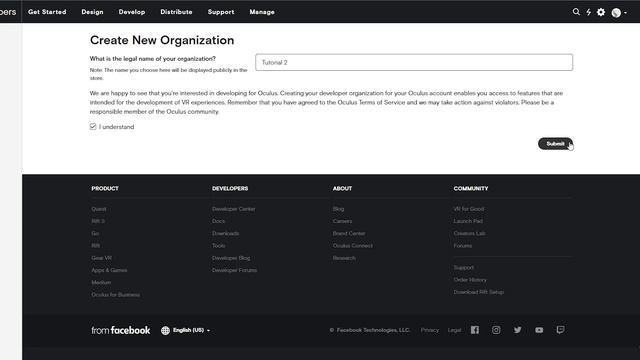Open the Research footer link

click(344, 258)
